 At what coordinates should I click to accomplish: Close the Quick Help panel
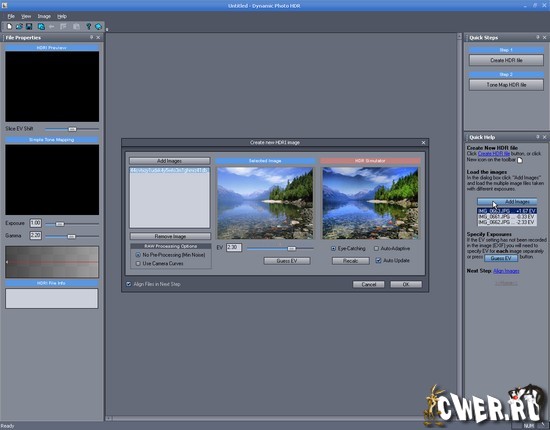pos(544,137)
